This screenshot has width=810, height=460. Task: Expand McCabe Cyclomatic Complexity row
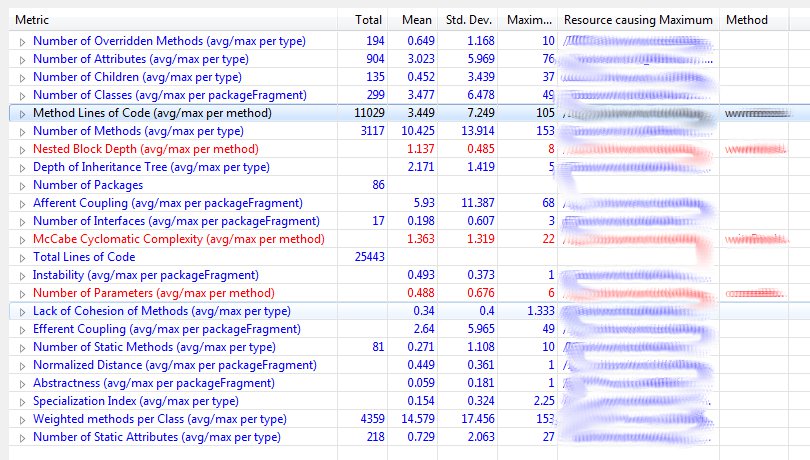[x=22, y=240]
